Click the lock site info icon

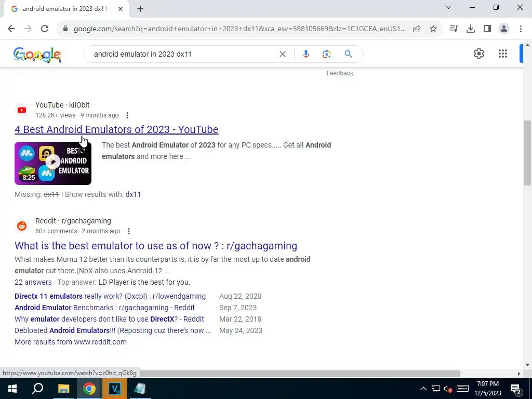tap(65, 29)
